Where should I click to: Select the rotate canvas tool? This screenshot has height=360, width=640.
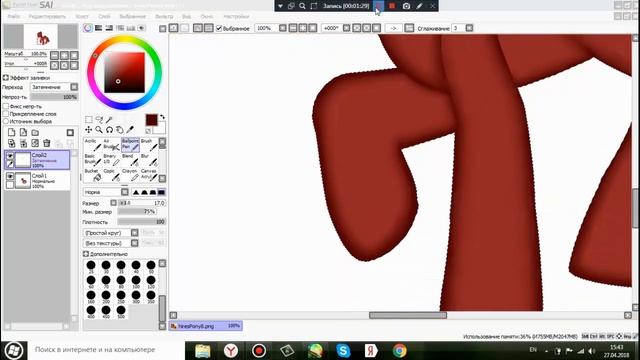[109, 130]
